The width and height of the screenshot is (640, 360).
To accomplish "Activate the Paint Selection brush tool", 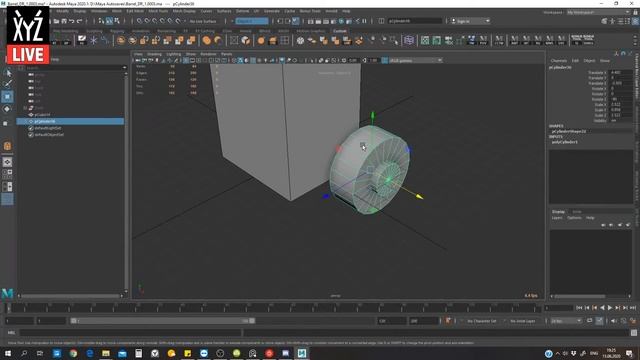I will tap(8, 84).
